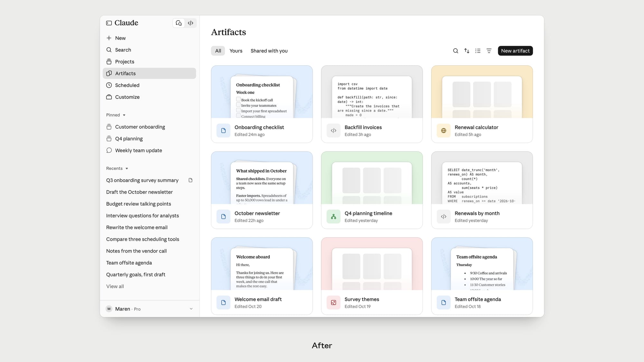Start a New chat from the sidebar
Image resolution: width=644 pixels, height=362 pixels.
[149, 38]
